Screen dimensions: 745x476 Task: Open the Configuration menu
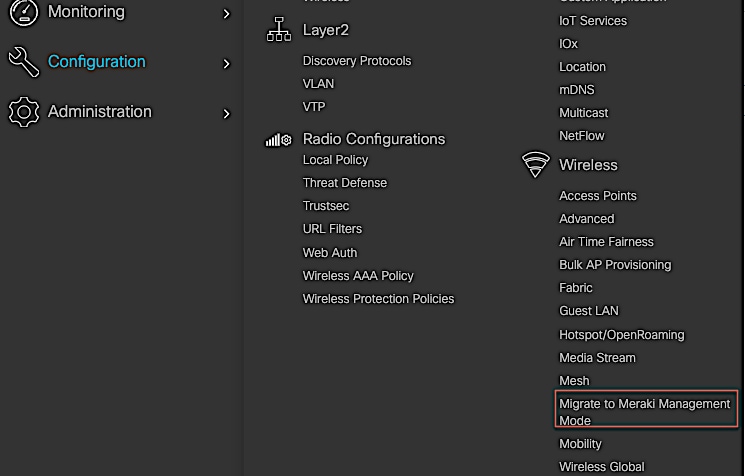[x=96, y=62]
